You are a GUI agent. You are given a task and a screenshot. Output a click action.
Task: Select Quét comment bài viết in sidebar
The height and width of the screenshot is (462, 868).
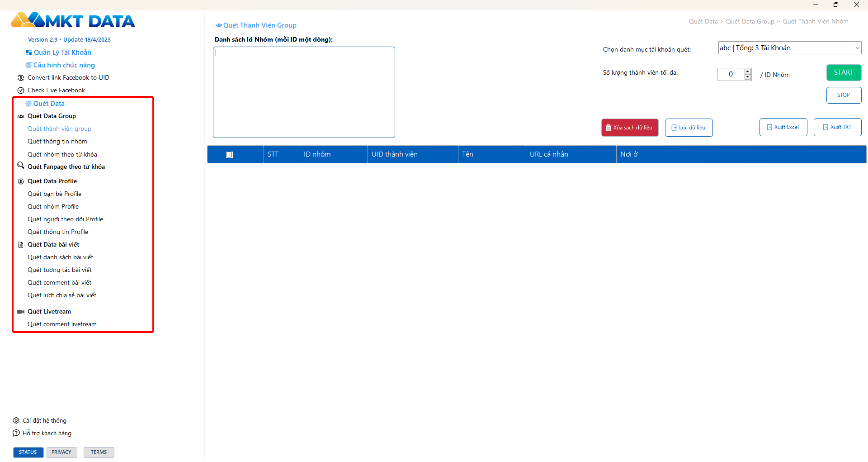tap(59, 283)
